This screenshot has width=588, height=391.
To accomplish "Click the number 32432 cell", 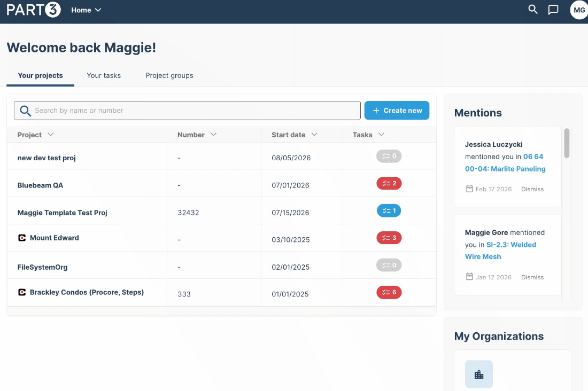I will [x=188, y=213].
